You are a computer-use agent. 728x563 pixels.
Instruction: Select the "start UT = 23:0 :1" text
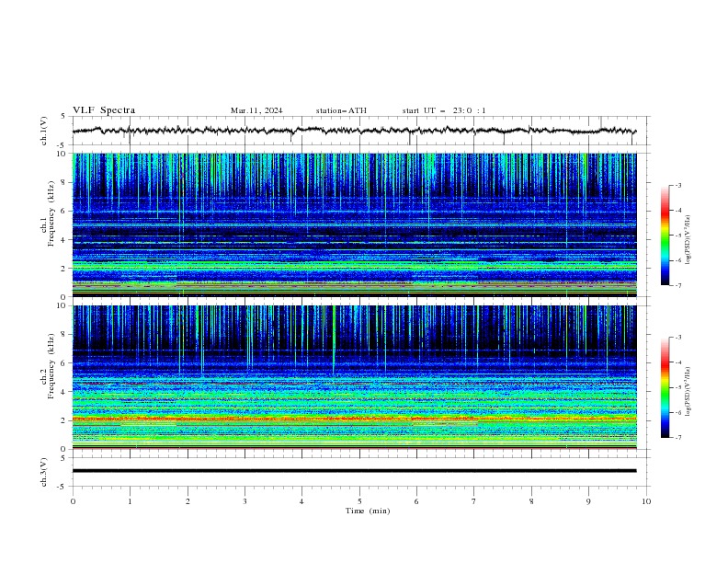(x=444, y=110)
